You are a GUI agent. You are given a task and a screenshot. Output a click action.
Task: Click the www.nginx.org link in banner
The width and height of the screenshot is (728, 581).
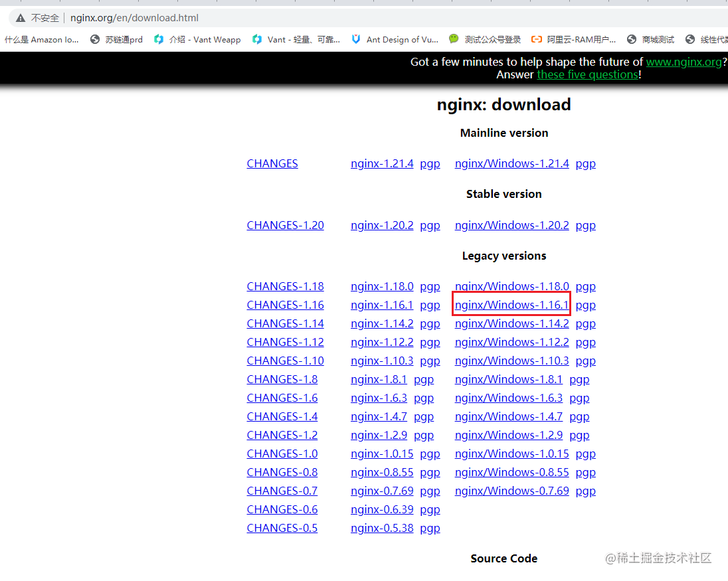pyautogui.click(x=683, y=62)
